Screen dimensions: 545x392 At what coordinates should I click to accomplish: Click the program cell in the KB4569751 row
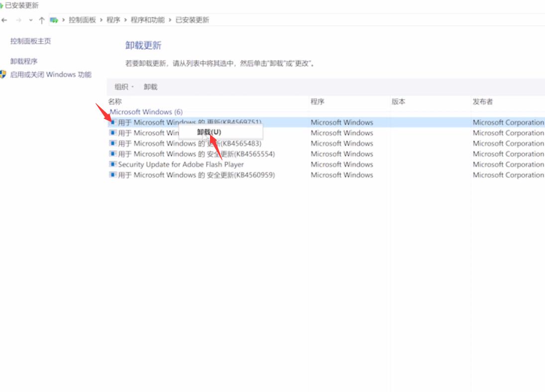click(x=341, y=122)
